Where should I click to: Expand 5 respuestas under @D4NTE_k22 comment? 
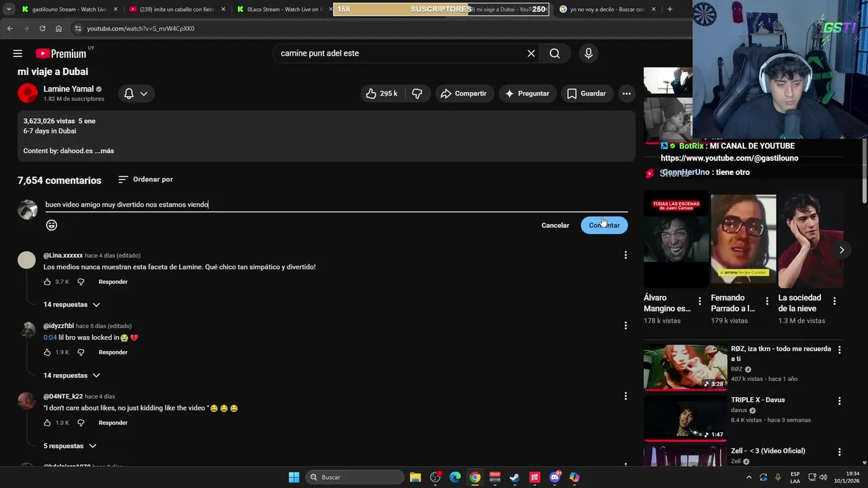pyautogui.click(x=70, y=446)
